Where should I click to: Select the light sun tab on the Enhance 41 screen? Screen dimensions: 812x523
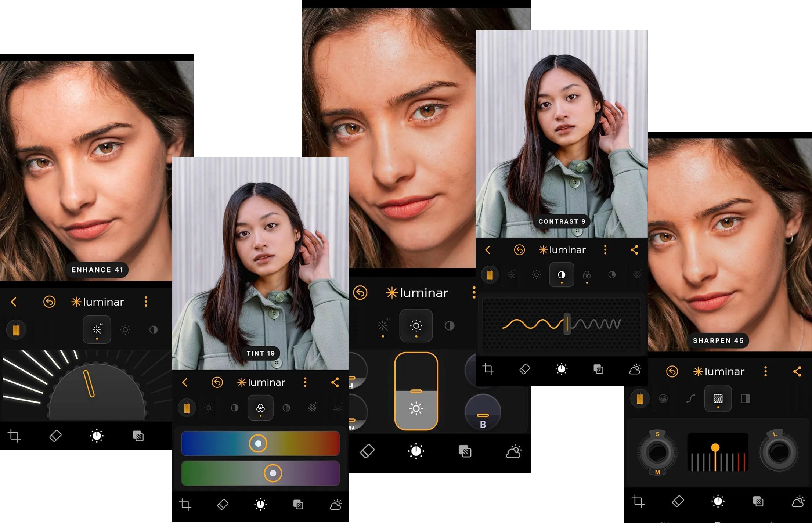click(125, 329)
